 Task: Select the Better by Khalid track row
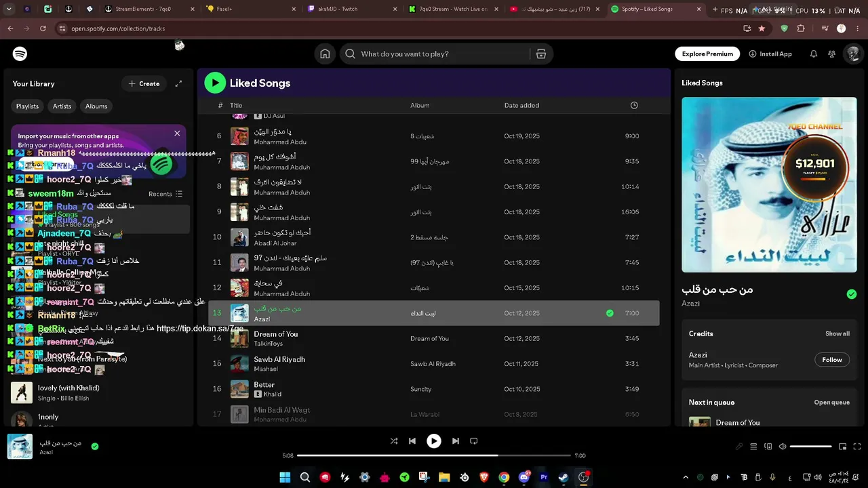434,389
